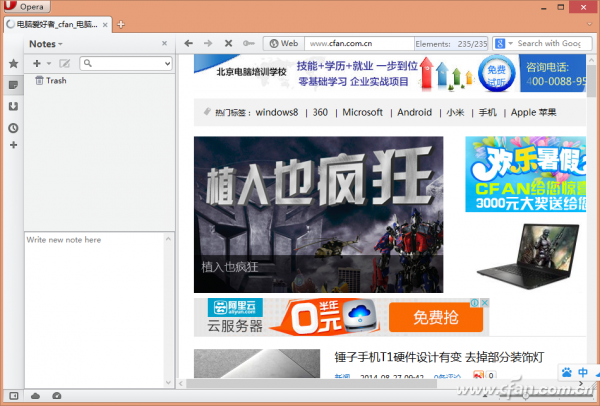Click the password wand key icon
This screenshot has width=600, height=406.
[x=249, y=43]
